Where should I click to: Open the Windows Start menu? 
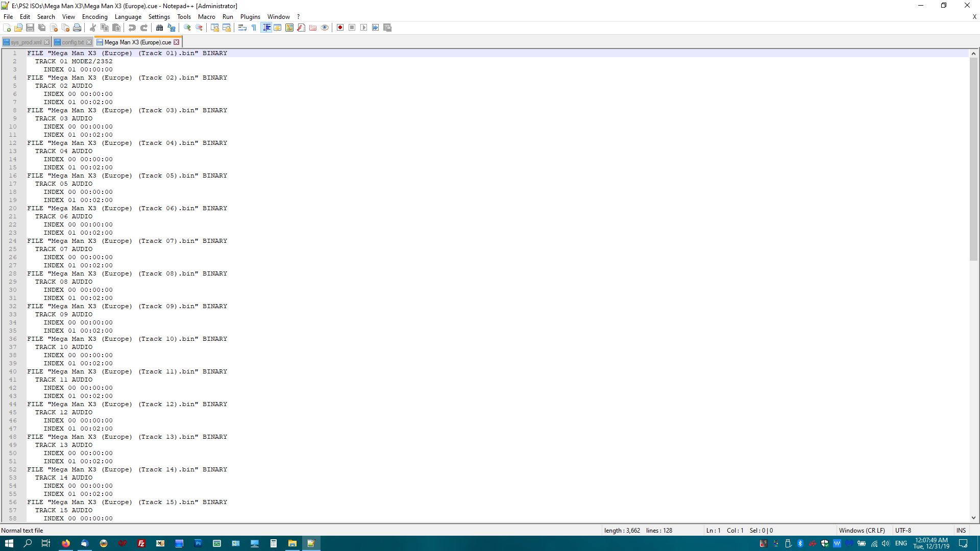point(9,543)
